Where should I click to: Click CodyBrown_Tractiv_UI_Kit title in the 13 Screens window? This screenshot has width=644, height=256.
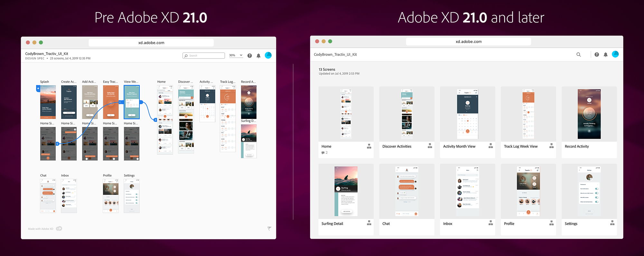[x=335, y=55]
